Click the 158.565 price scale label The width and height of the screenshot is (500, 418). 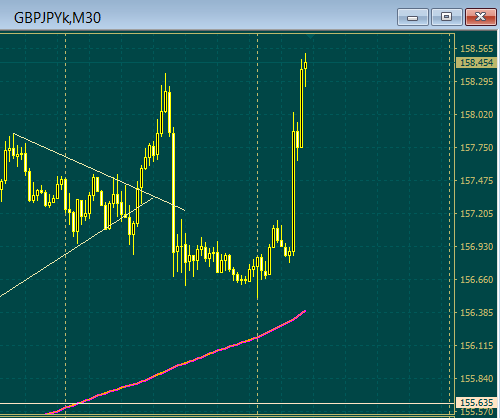tap(476, 49)
